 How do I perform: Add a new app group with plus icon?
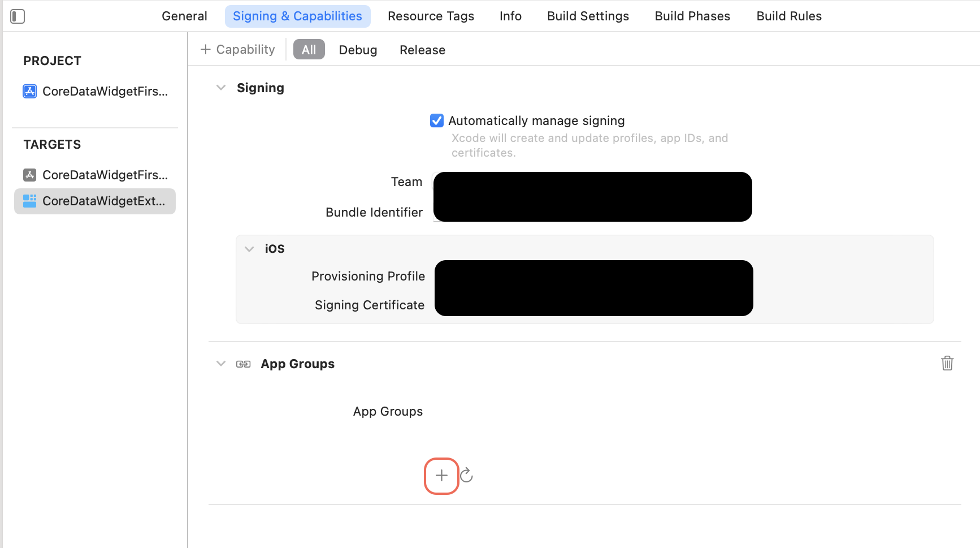[441, 476]
